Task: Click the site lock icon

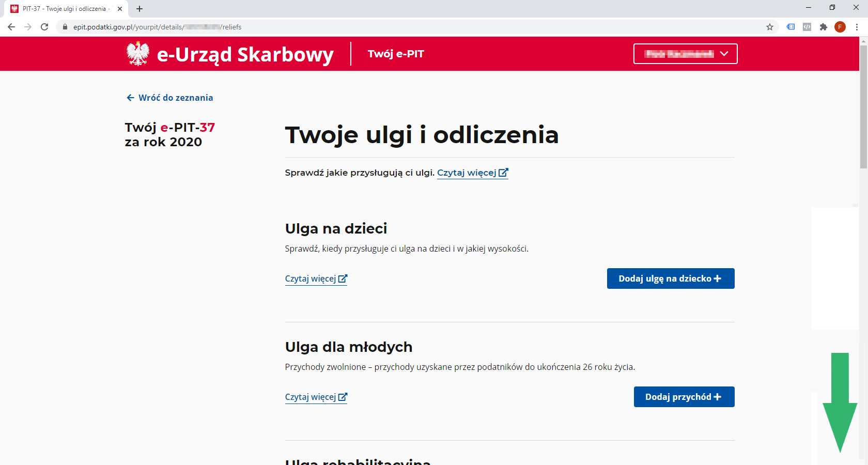Action: [65, 27]
